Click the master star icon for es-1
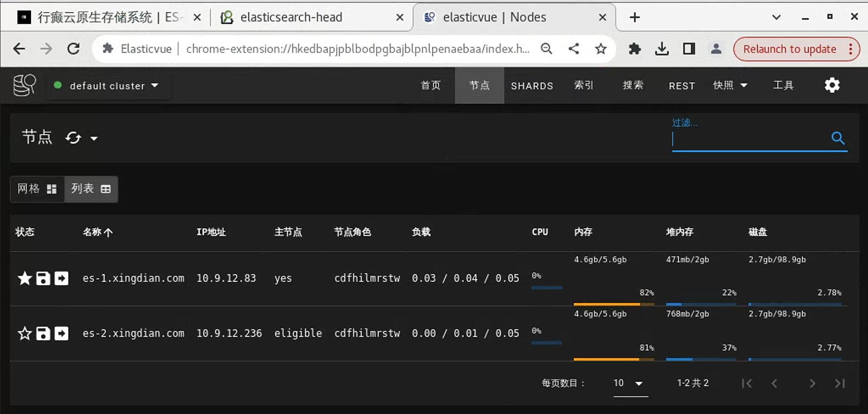This screenshot has height=414, width=868. coord(25,278)
